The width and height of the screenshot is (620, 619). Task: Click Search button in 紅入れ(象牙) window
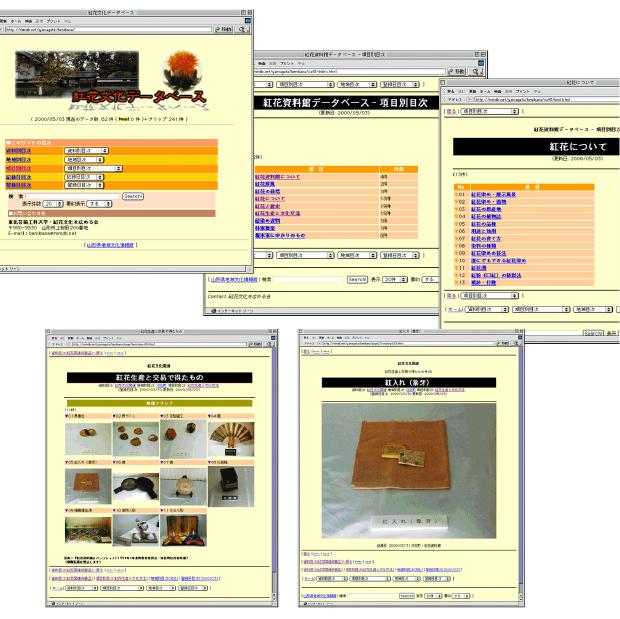pyautogui.click(x=406, y=596)
